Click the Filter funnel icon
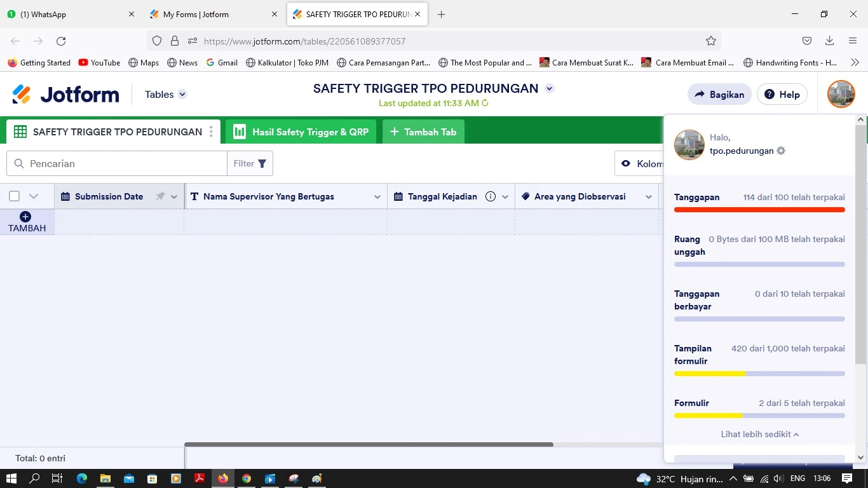Viewport: 868px width, 488px height. 262,163
